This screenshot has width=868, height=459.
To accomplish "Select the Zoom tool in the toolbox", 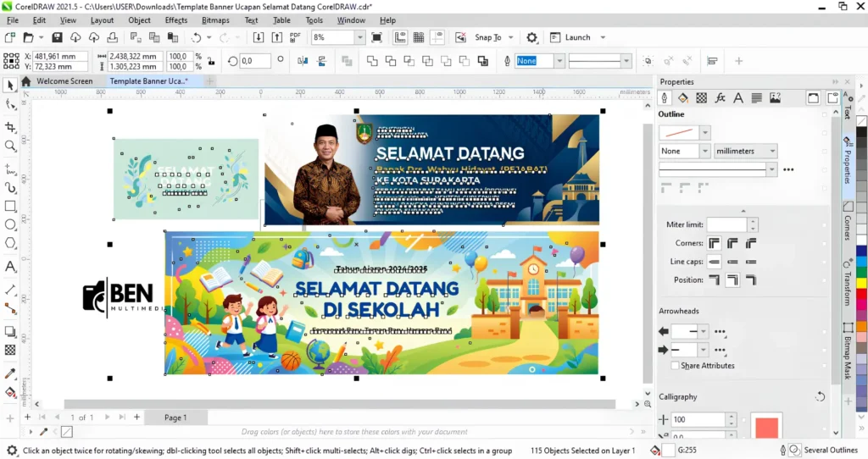I will [10, 146].
